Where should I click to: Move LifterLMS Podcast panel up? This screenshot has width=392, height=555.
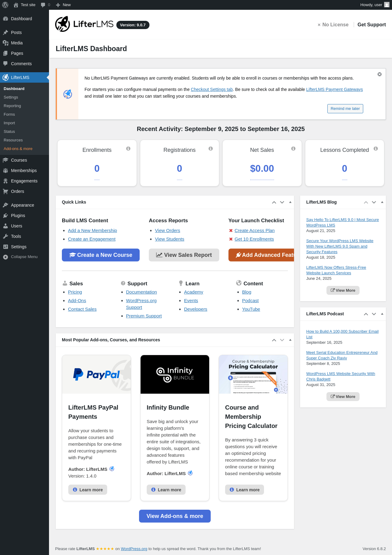click(366, 314)
